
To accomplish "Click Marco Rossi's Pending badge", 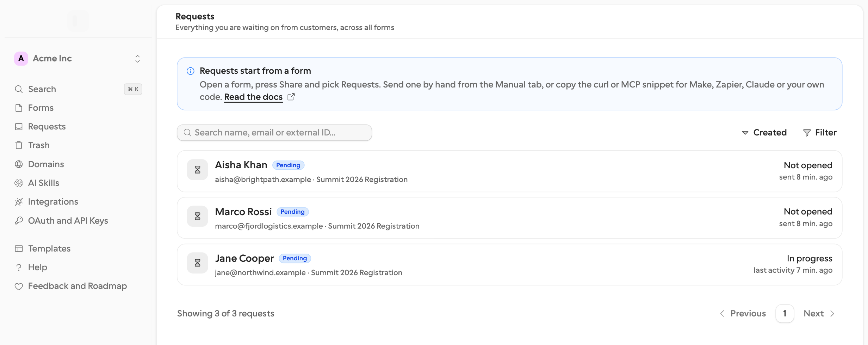I will (x=293, y=212).
